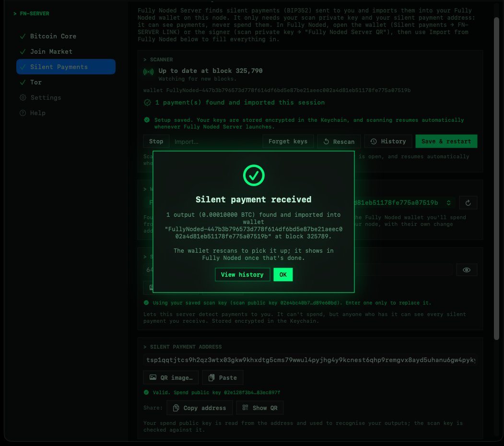Click the Copy address clipboard icon
The width and height of the screenshot is (504, 446).
(176, 408)
